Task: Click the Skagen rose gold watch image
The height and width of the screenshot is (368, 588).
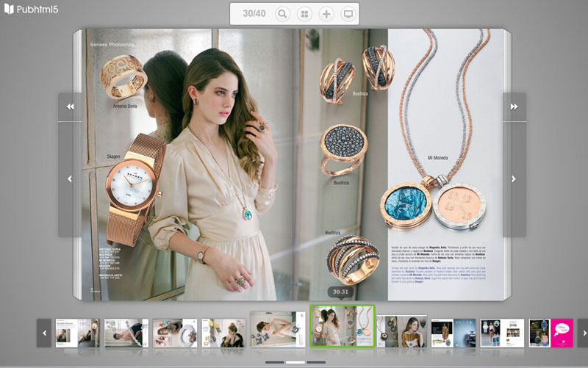Action: pos(135,190)
